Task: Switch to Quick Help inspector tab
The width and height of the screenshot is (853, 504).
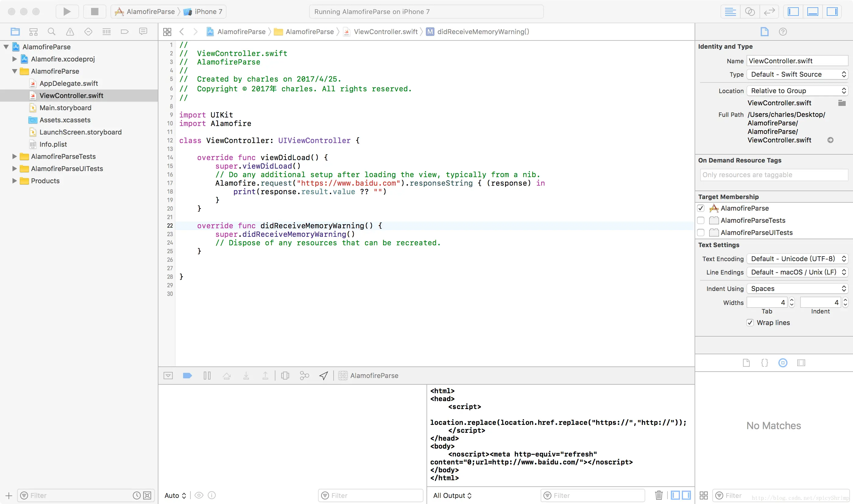Action: [783, 32]
